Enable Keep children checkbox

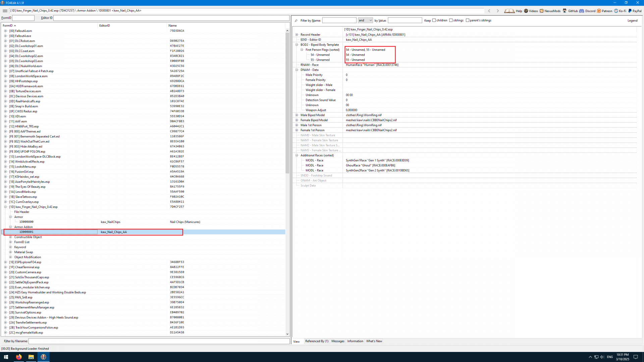pos(434,20)
